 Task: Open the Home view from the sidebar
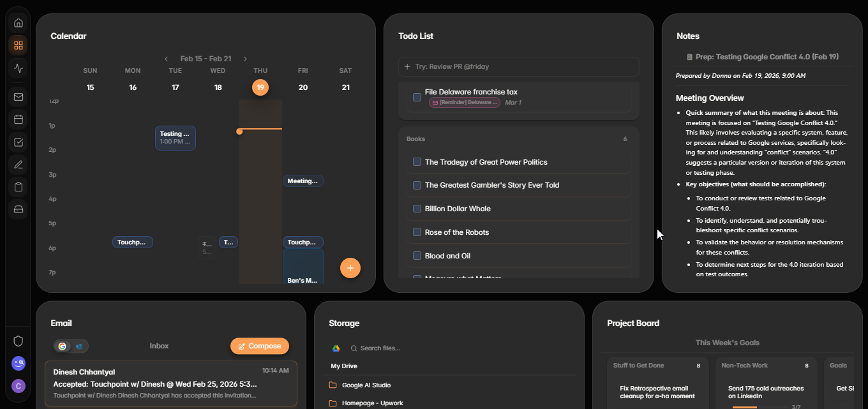tap(18, 22)
